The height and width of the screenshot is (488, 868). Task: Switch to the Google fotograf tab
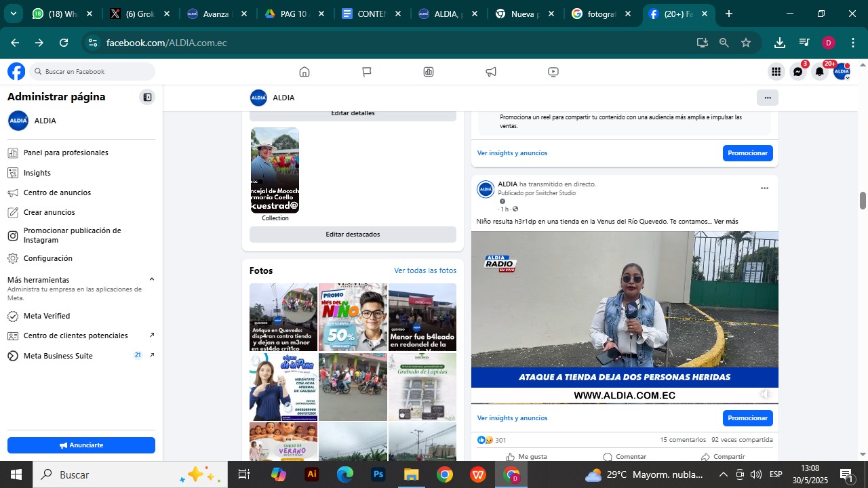click(603, 14)
